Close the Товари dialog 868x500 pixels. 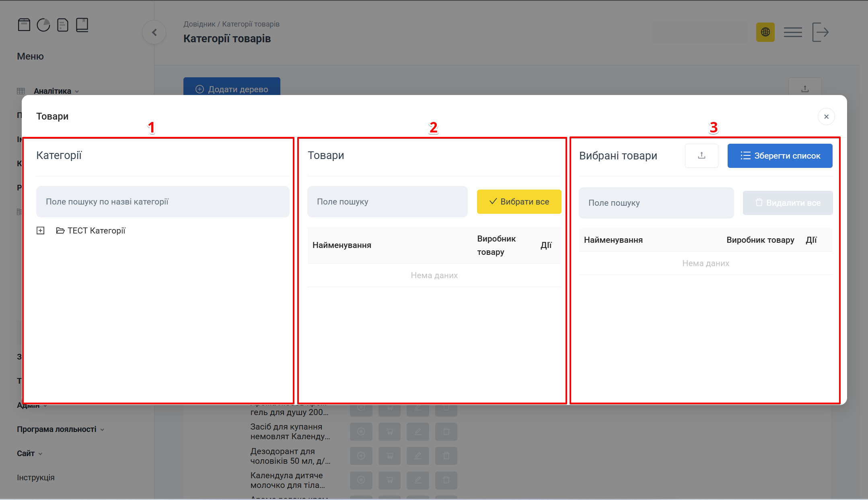(x=826, y=117)
